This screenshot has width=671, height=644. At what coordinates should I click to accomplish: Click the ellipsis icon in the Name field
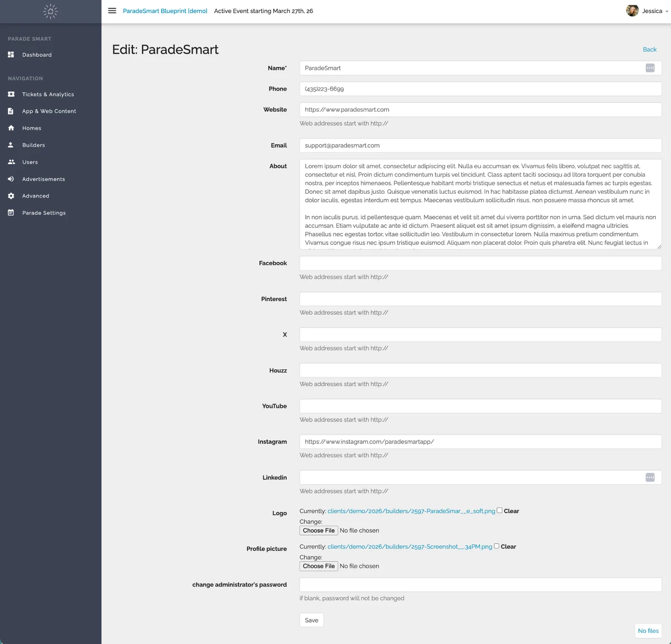pyautogui.click(x=650, y=68)
